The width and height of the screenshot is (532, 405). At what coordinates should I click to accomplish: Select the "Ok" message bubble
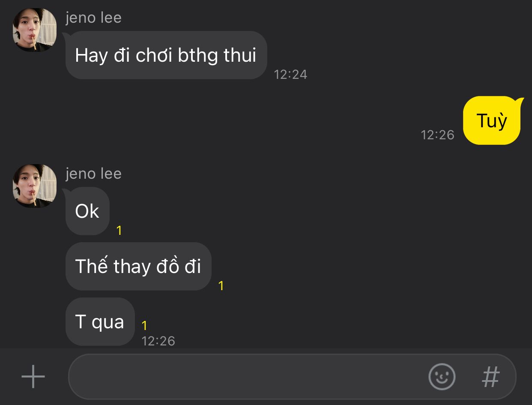pos(87,211)
